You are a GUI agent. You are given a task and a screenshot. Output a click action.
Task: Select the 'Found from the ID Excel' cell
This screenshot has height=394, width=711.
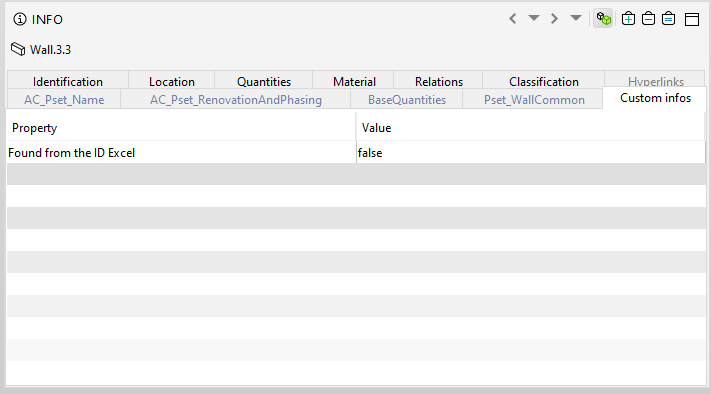[x=181, y=152]
